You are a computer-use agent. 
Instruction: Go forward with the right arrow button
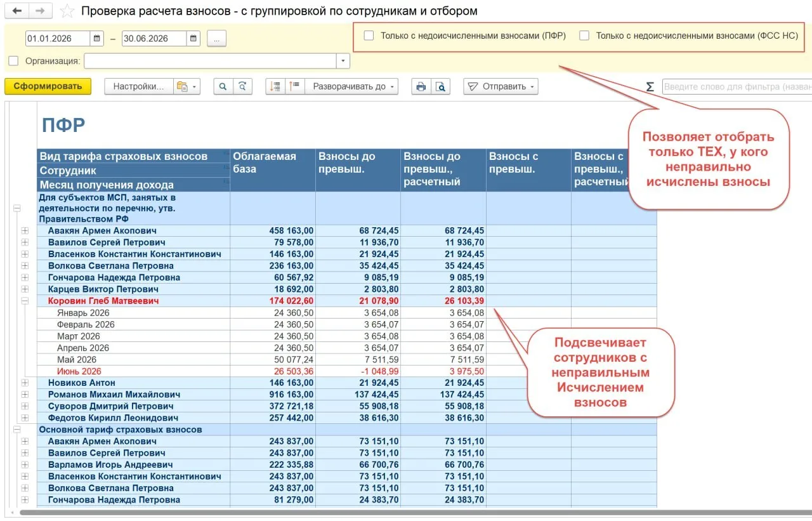point(40,11)
